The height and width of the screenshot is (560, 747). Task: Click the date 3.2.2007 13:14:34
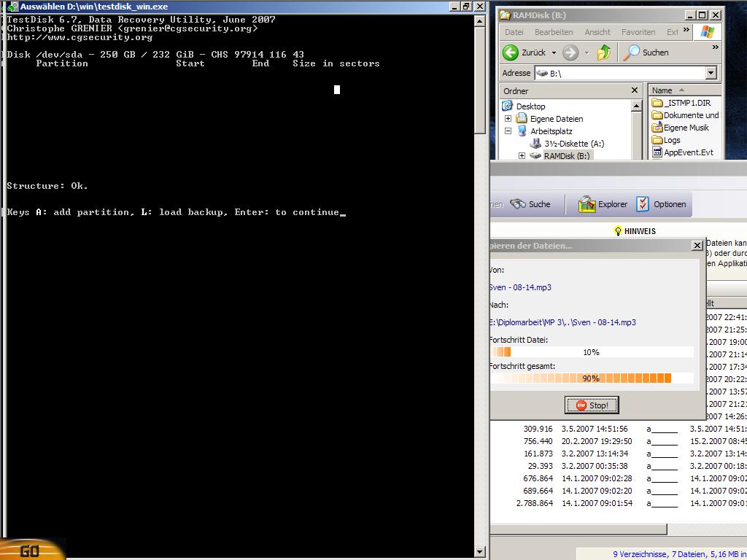pyautogui.click(x=595, y=454)
